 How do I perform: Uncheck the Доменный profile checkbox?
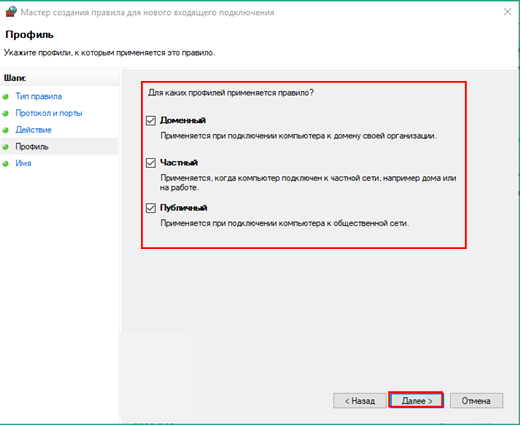pos(151,120)
